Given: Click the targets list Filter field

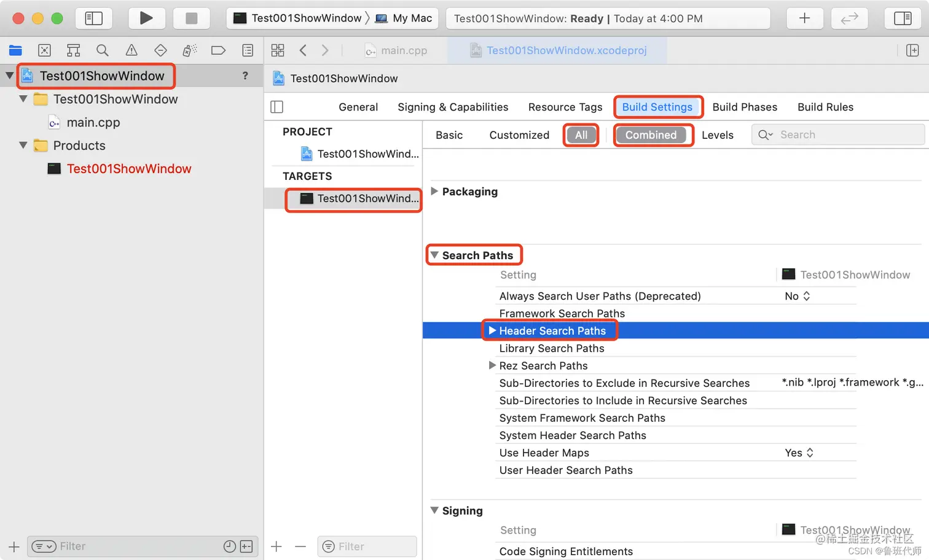Looking at the screenshot, I should coord(367,546).
